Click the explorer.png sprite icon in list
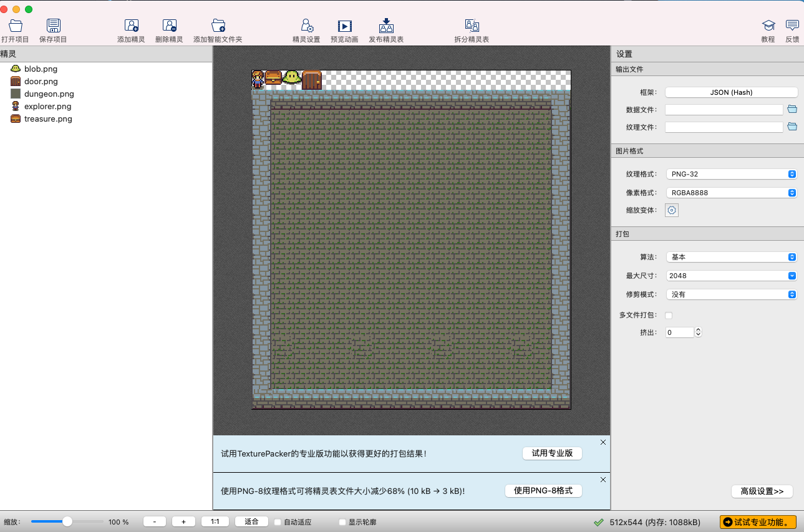Screen dimensions: 804x532 point(16,106)
